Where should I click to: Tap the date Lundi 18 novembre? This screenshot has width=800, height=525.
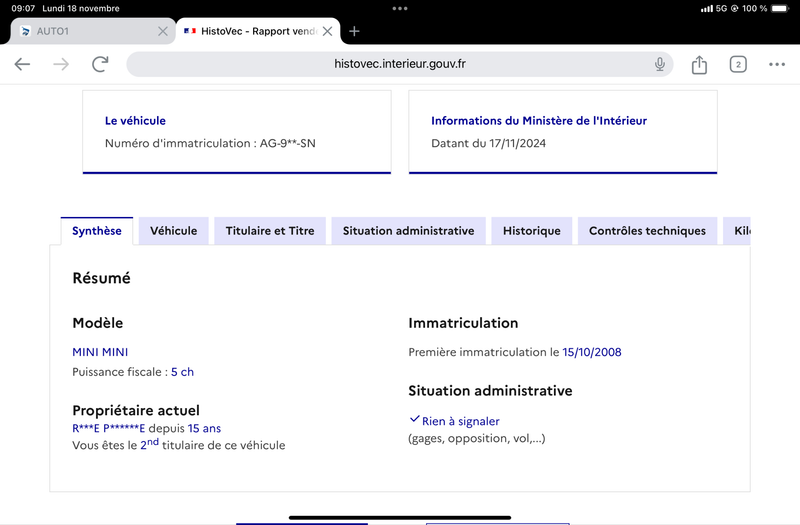[81, 9]
